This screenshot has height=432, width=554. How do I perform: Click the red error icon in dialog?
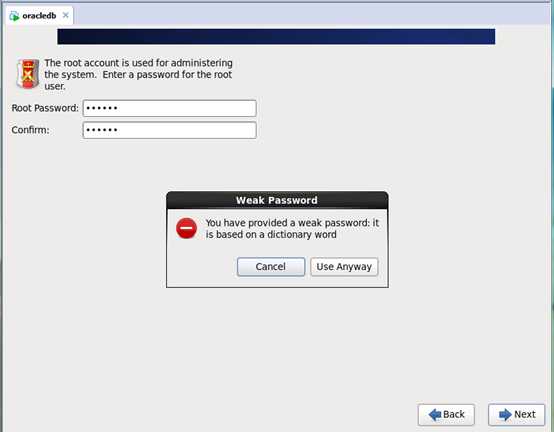coord(187,228)
